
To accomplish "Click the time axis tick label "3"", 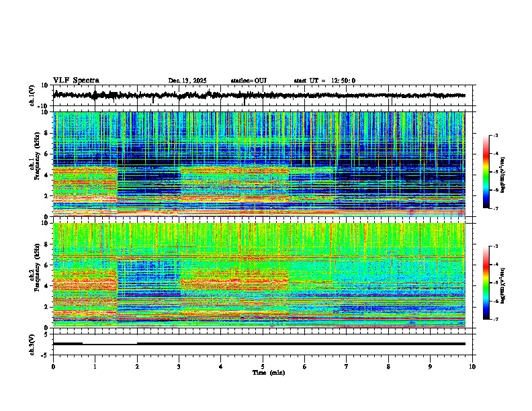I will click(179, 367).
